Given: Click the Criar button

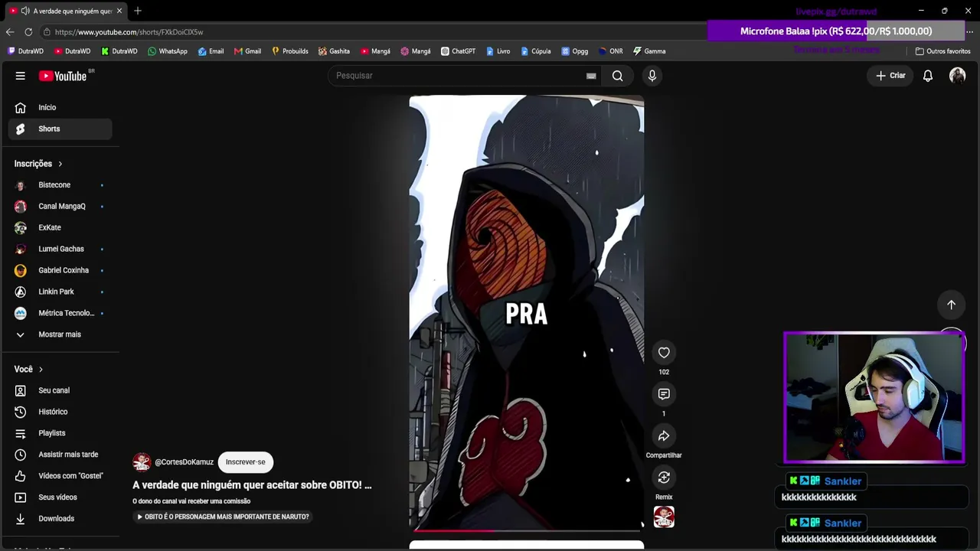Looking at the screenshot, I should tap(890, 76).
